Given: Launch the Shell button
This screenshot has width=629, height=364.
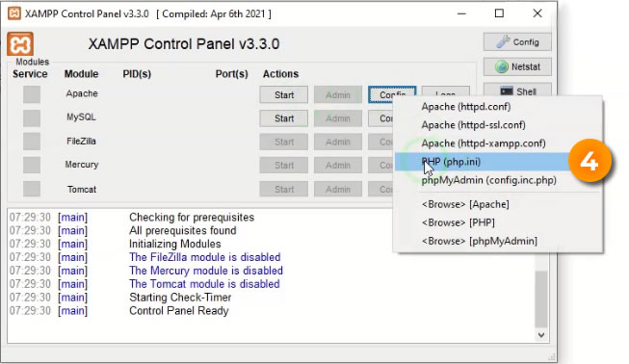Looking at the screenshot, I should [x=517, y=91].
